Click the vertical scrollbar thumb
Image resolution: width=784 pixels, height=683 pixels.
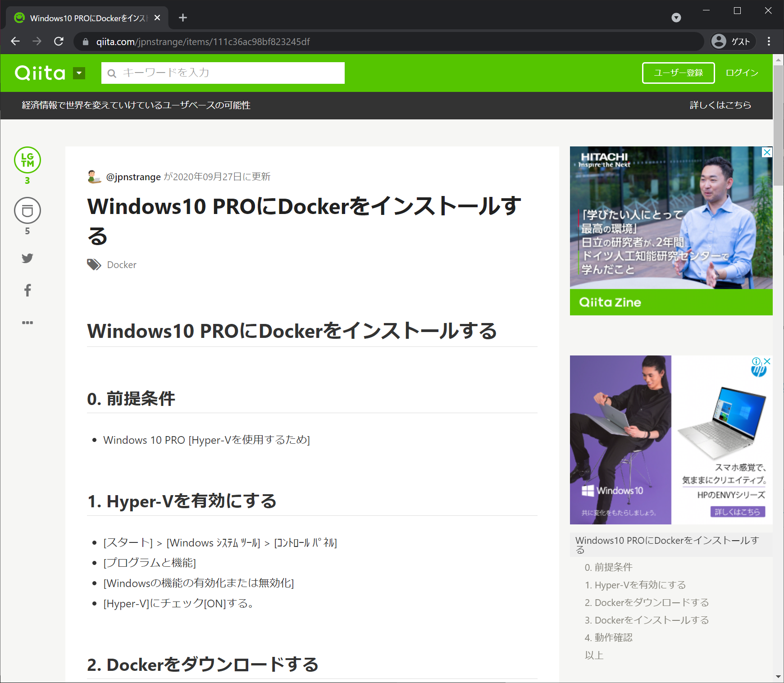coord(778,126)
